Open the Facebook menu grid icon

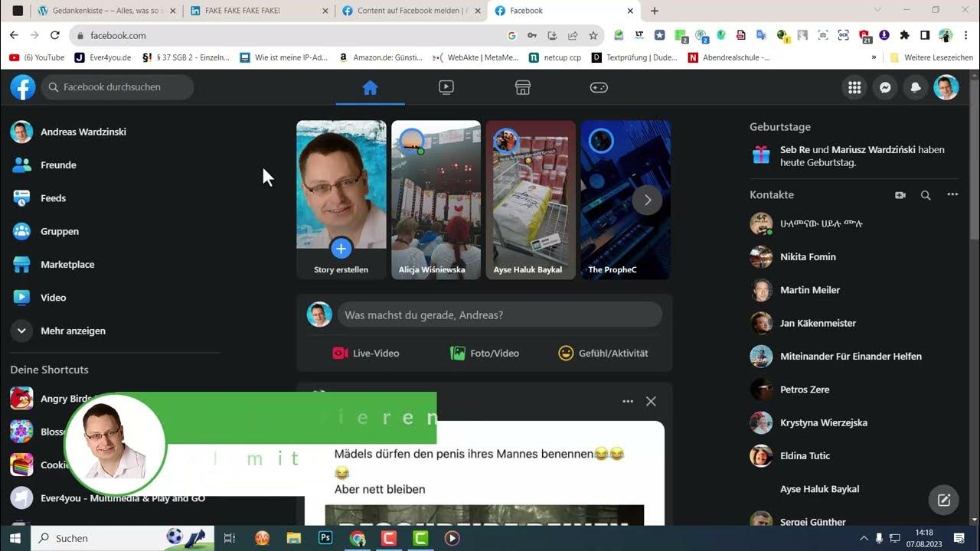[854, 87]
